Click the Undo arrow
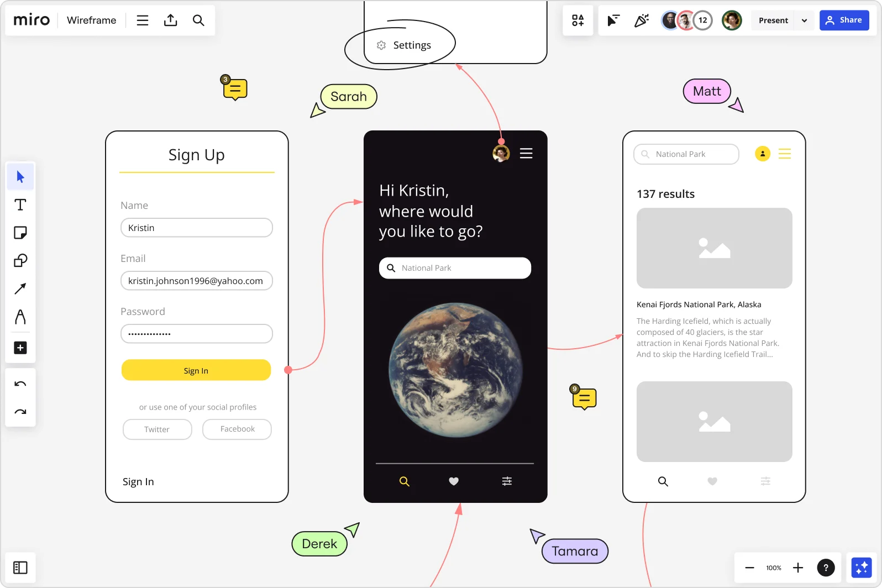 coord(20,384)
